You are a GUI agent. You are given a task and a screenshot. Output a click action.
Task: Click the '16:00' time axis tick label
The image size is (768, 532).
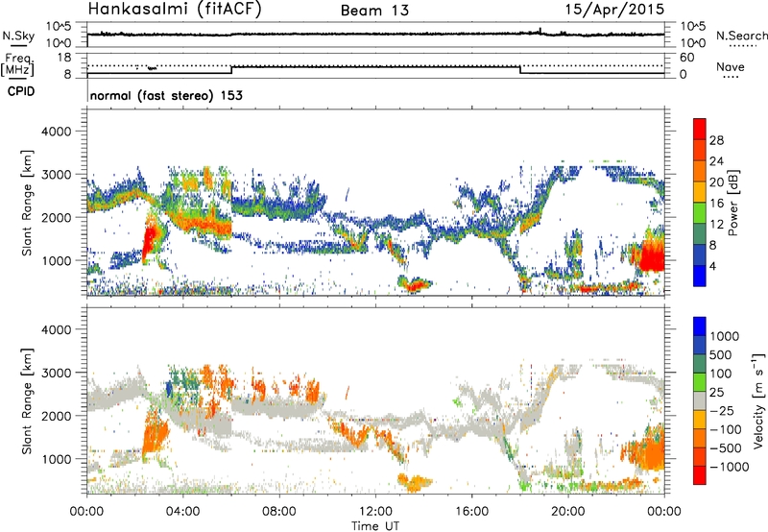click(471, 512)
